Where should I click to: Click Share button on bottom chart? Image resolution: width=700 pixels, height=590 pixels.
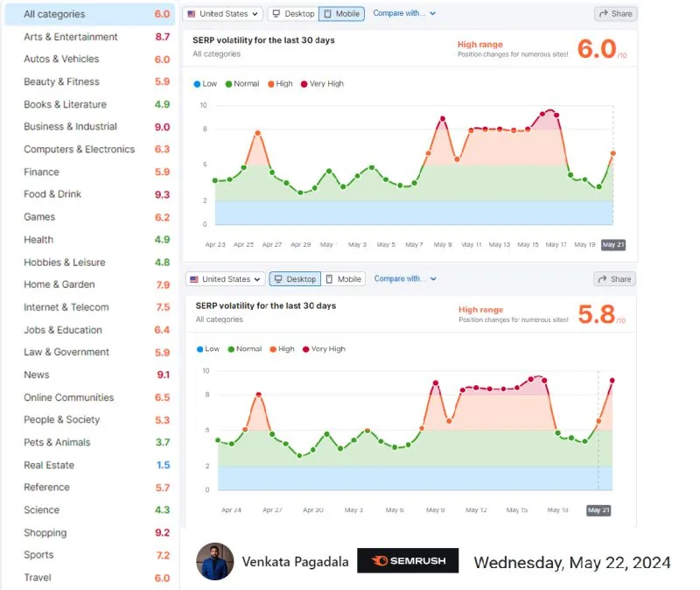click(x=615, y=279)
